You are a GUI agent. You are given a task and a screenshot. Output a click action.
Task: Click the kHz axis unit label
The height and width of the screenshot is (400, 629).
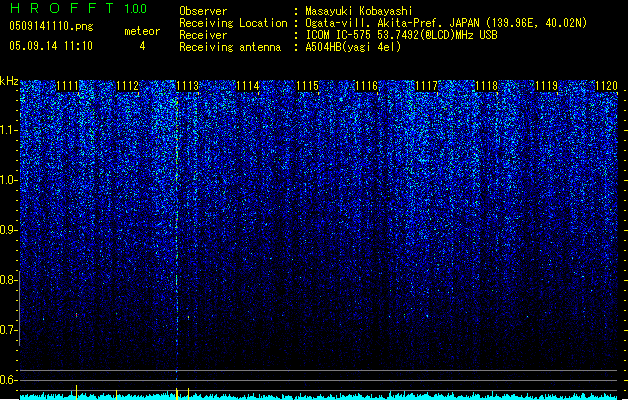click(x=9, y=81)
